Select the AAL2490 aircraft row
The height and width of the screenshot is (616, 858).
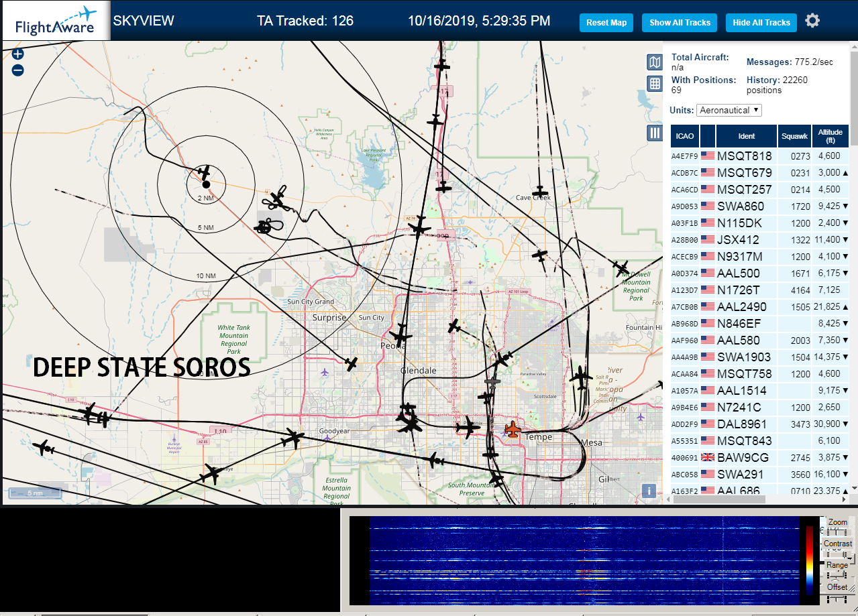tap(759, 306)
